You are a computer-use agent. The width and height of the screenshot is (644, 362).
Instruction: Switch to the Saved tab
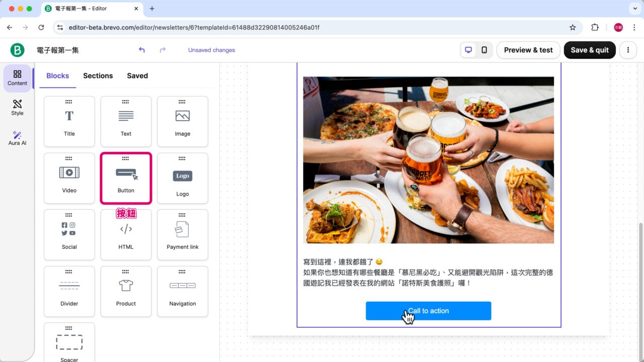coord(137,75)
